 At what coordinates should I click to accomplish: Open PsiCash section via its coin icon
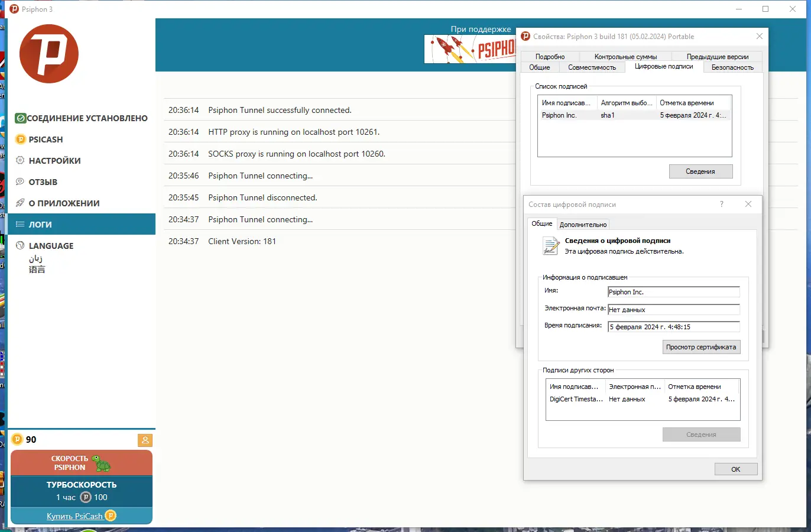click(x=21, y=140)
